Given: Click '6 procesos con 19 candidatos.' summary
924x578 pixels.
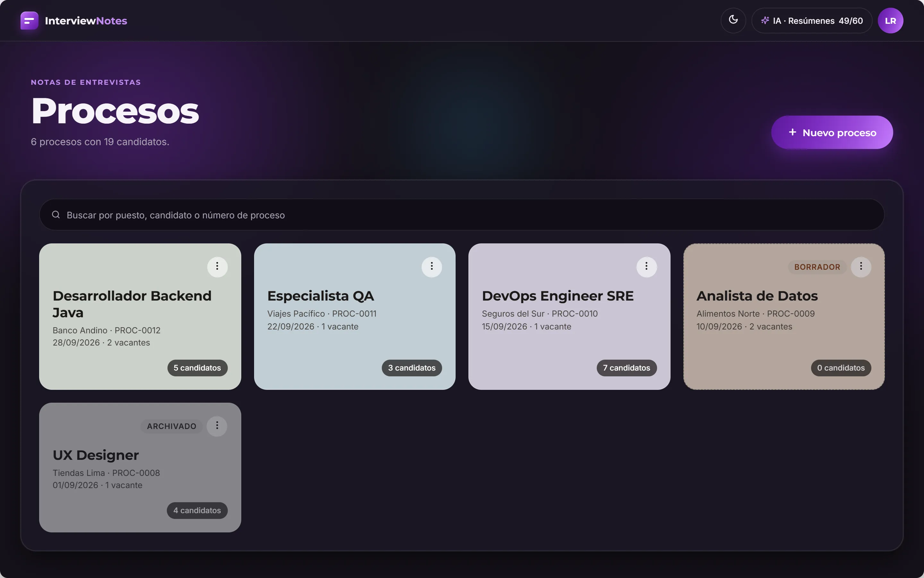Looking at the screenshot, I should pyautogui.click(x=100, y=142).
